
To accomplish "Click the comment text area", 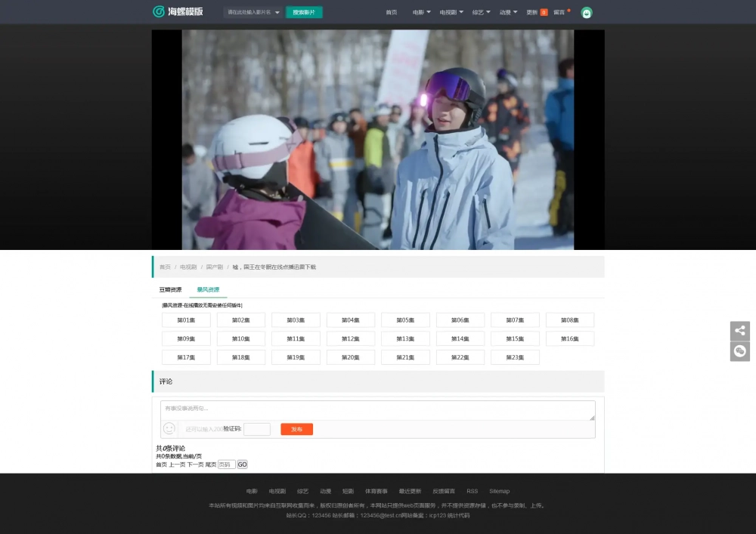I will point(377,410).
